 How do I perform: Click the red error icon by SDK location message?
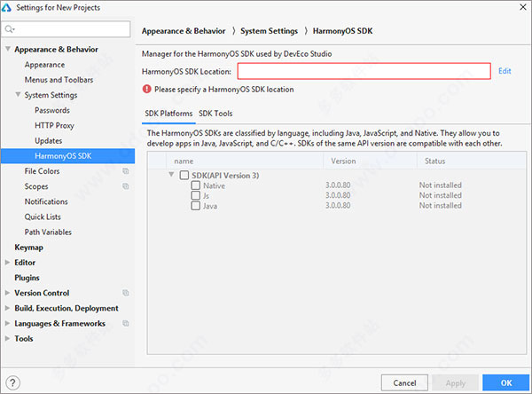(146, 89)
